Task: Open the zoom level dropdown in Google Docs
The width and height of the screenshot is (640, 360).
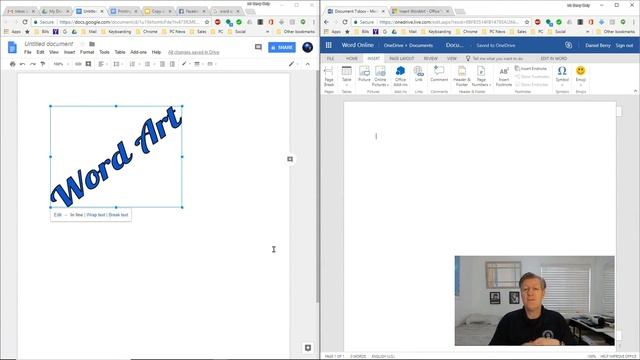Action: click(x=61, y=64)
